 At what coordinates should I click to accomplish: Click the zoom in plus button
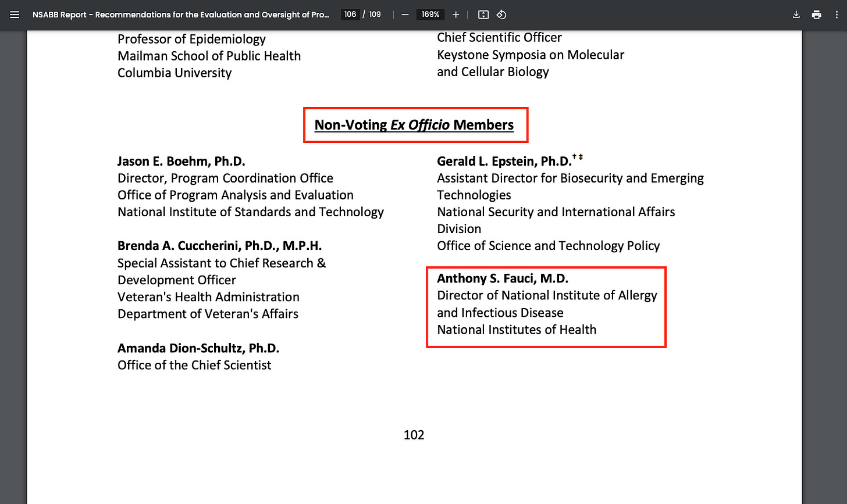click(456, 15)
